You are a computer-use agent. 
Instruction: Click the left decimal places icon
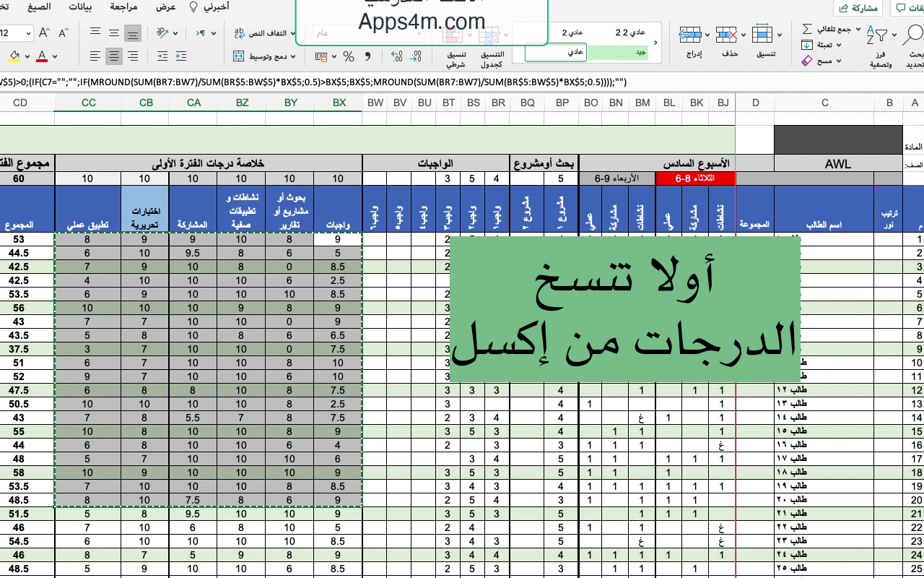396,56
